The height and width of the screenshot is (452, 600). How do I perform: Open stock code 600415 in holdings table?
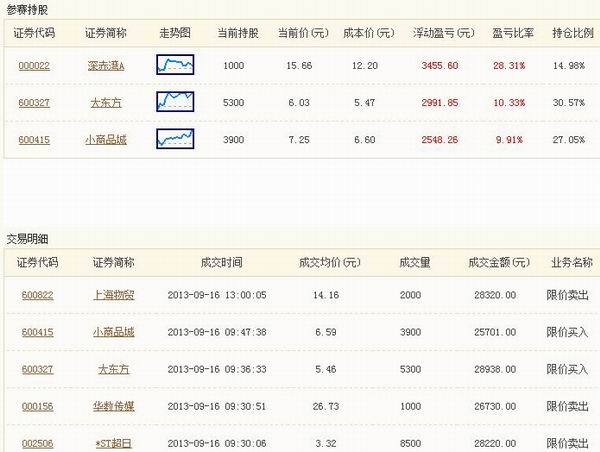[34, 140]
